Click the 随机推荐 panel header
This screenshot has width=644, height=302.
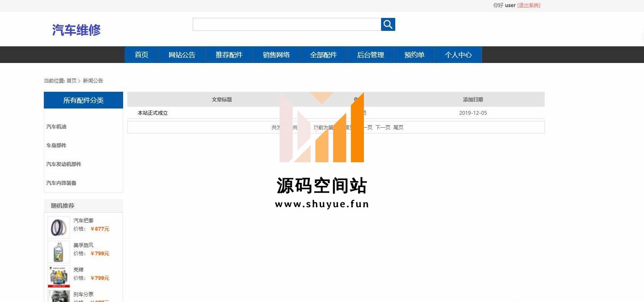[83, 206]
